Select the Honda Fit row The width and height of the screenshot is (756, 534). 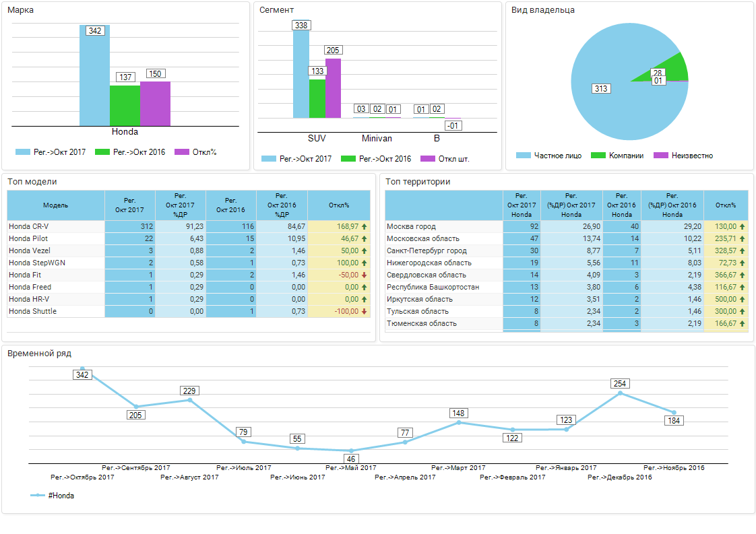(x=189, y=275)
